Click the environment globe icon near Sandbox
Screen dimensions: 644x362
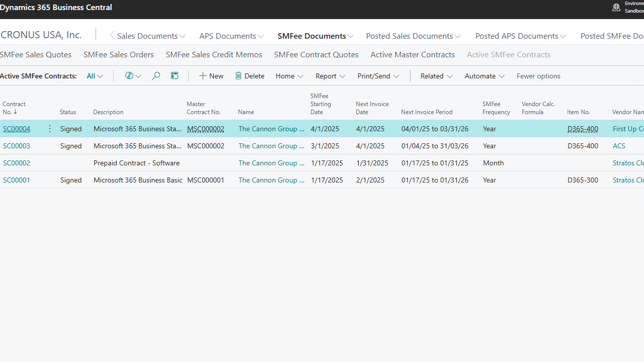tap(616, 7)
